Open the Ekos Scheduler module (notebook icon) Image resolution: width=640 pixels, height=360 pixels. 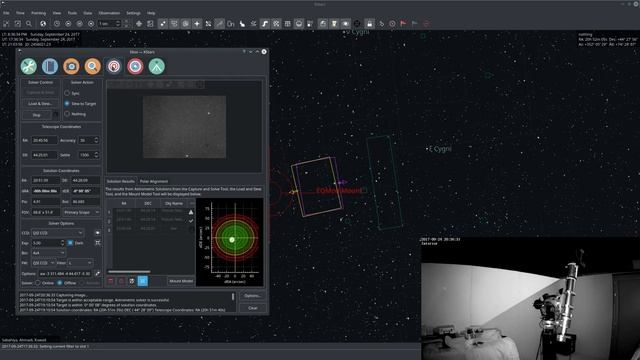point(50,66)
